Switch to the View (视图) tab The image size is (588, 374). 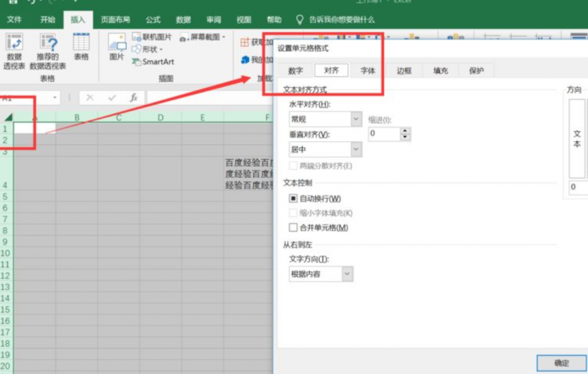click(244, 20)
